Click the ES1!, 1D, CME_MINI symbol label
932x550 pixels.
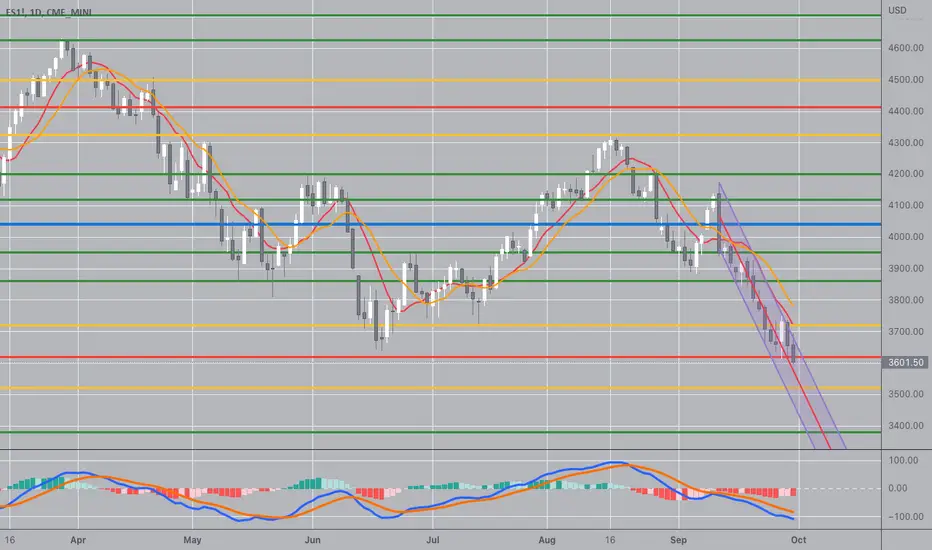pyautogui.click(x=48, y=12)
